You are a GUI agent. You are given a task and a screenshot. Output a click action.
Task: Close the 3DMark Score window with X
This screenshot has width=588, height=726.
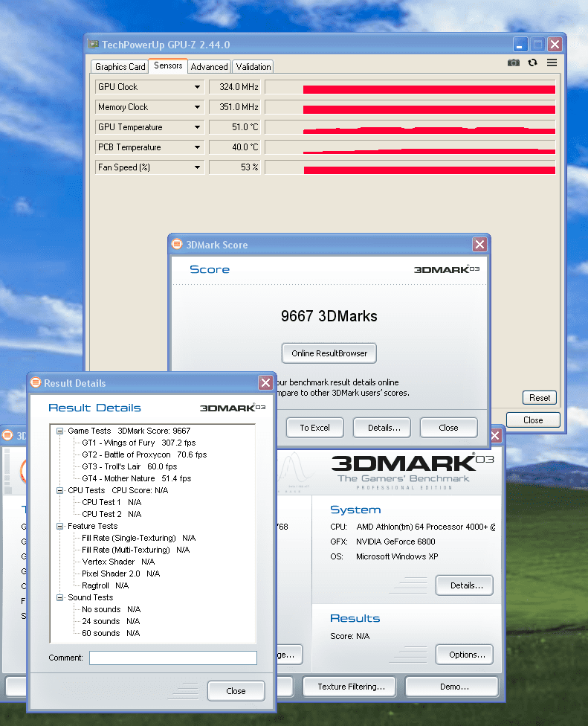click(479, 245)
